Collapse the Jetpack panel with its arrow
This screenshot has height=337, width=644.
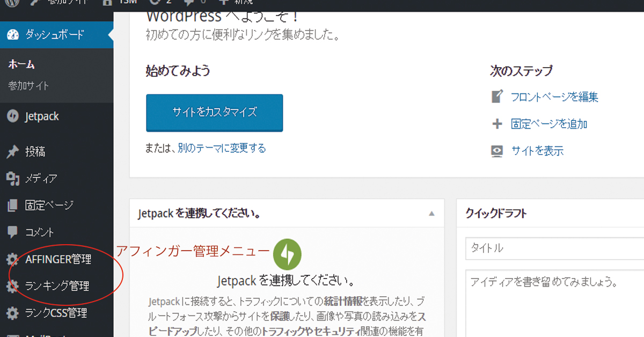click(431, 213)
